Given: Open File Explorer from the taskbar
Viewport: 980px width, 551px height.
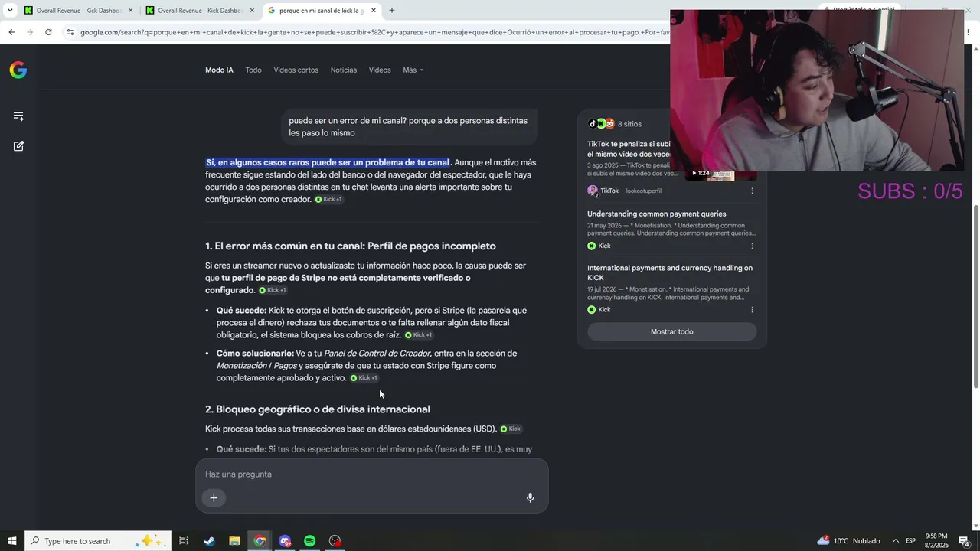Looking at the screenshot, I should (234, 541).
